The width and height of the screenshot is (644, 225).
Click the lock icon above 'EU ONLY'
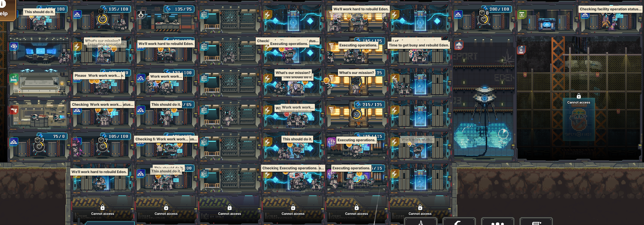(230, 207)
